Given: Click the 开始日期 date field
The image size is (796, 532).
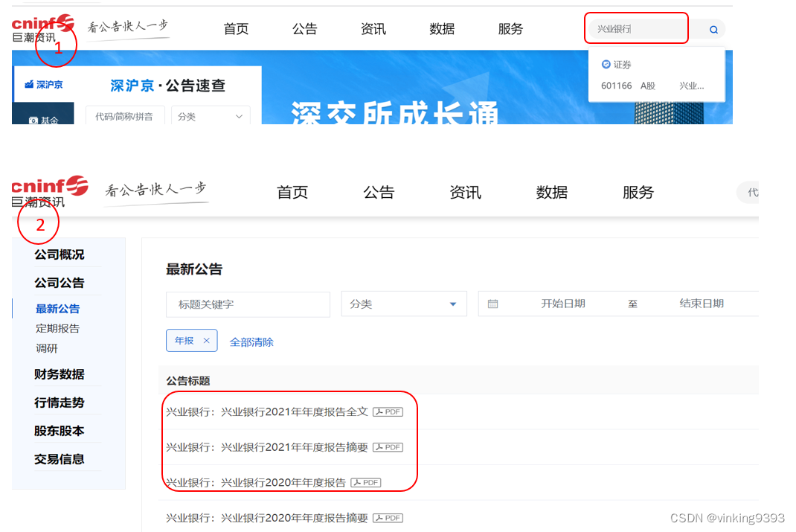Looking at the screenshot, I should click(x=563, y=304).
